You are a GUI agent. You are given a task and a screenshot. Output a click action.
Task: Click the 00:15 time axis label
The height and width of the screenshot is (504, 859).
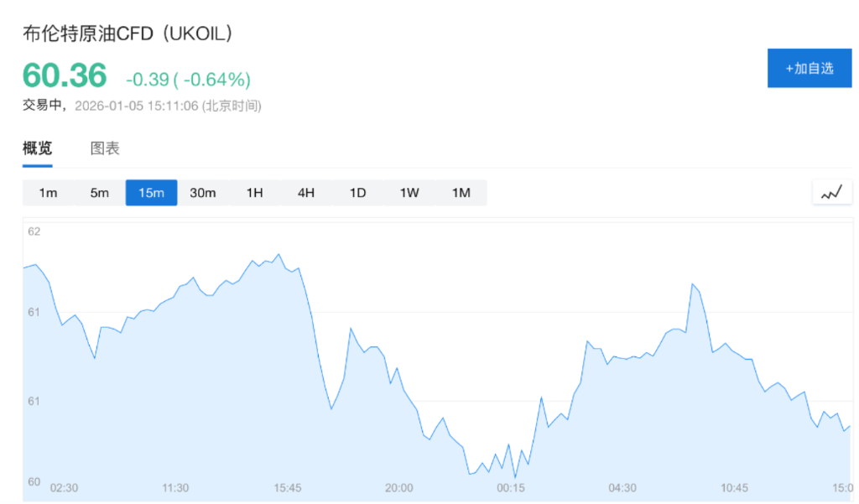coord(510,488)
